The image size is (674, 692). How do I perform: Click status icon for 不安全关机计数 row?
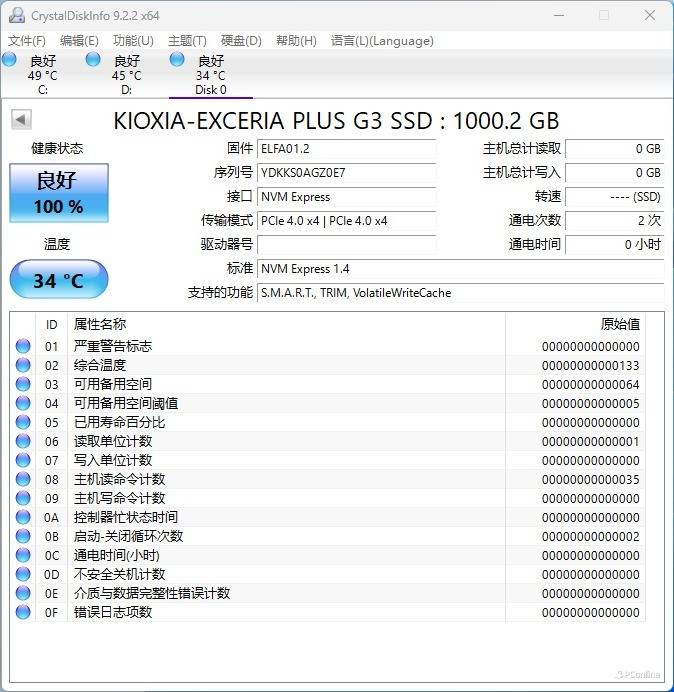[x=23, y=574]
